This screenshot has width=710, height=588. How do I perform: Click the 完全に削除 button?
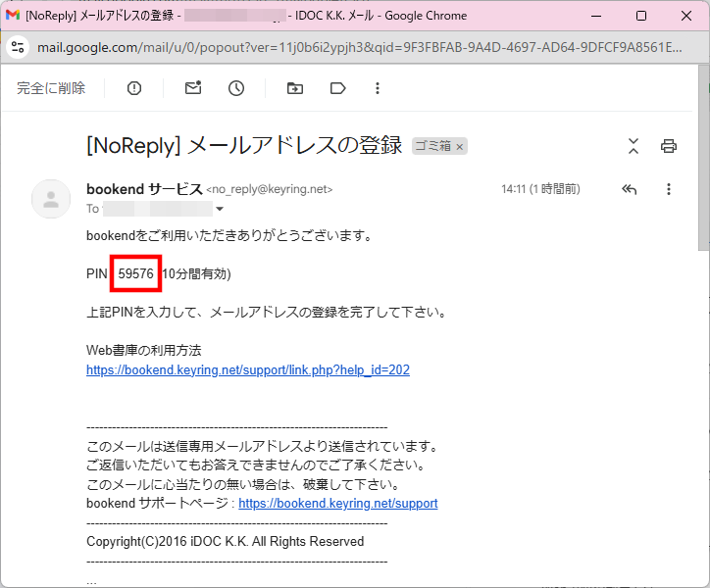coord(51,88)
